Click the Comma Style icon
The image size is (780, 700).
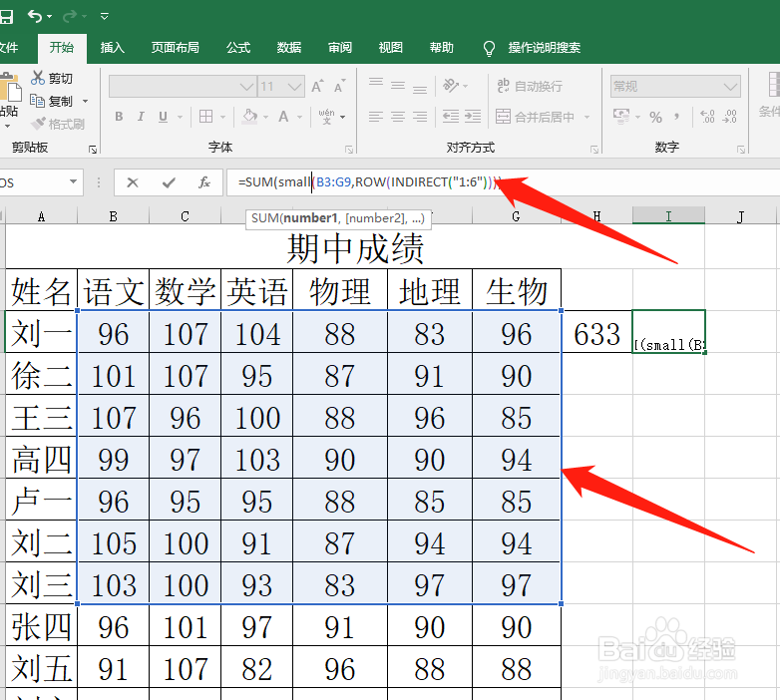pos(676,118)
